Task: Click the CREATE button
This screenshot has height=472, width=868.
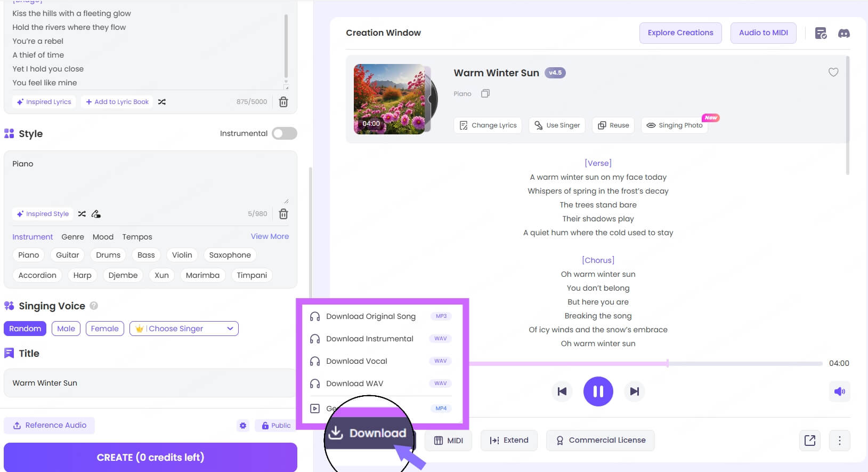Action: click(x=150, y=457)
